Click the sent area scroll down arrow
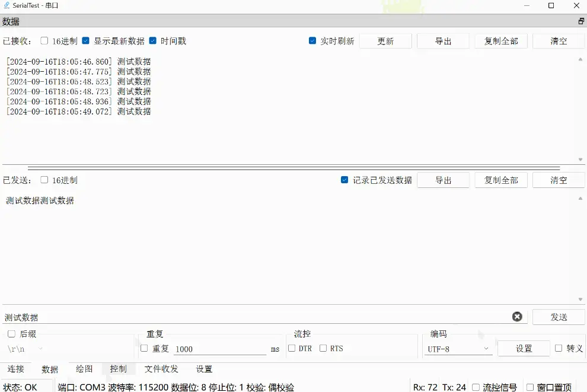This screenshot has width=587, height=392. tap(580, 299)
